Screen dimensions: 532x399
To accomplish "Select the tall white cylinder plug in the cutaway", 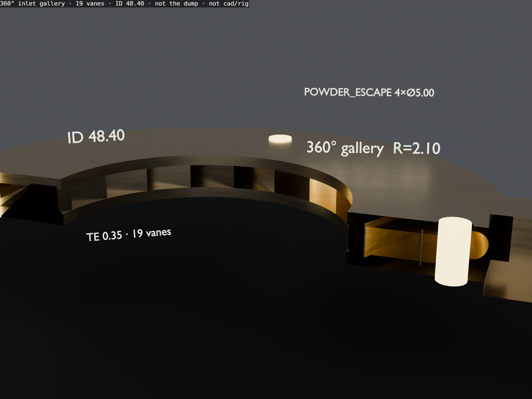I will (453, 251).
